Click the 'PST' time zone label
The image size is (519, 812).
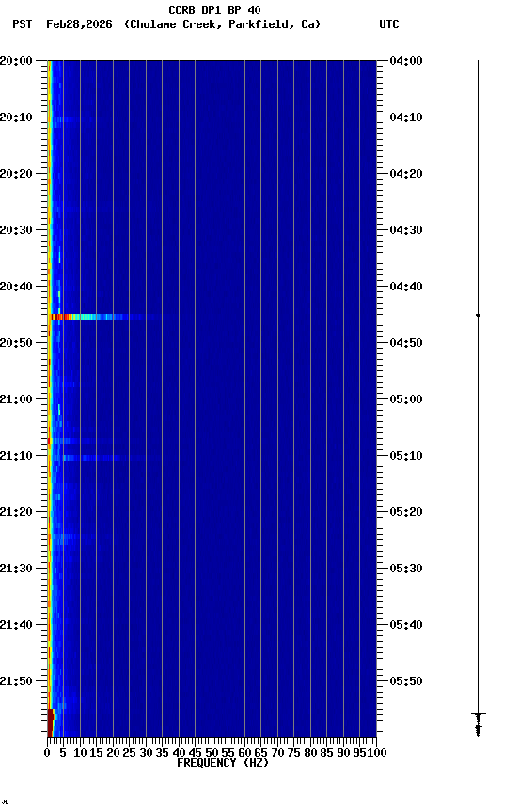click(x=23, y=24)
